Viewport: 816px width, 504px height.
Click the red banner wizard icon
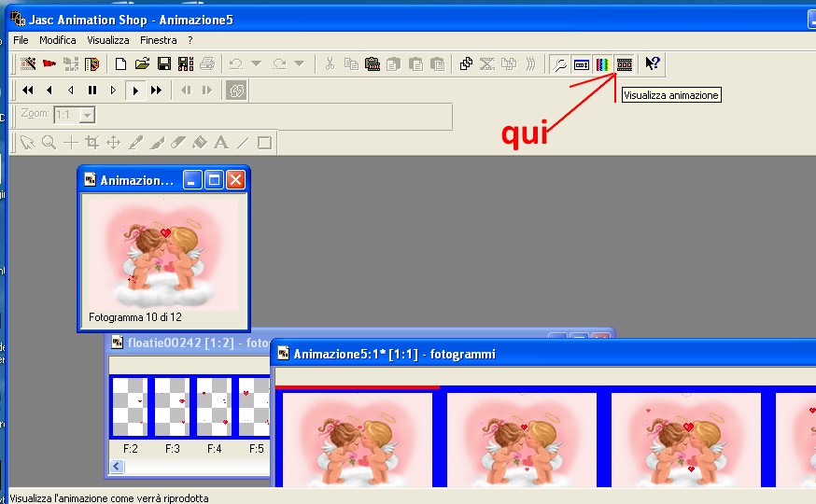point(49,64)
